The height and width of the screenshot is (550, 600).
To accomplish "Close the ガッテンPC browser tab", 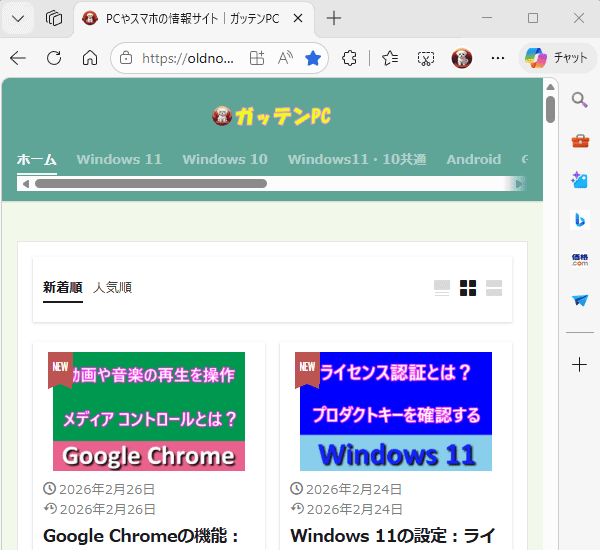I will click(298, 18).
